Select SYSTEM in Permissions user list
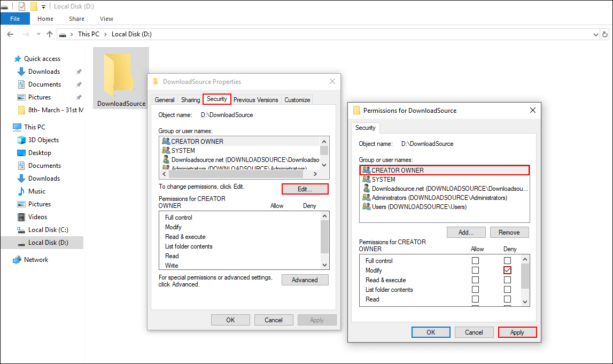613x364 pixels. [445, 180]
